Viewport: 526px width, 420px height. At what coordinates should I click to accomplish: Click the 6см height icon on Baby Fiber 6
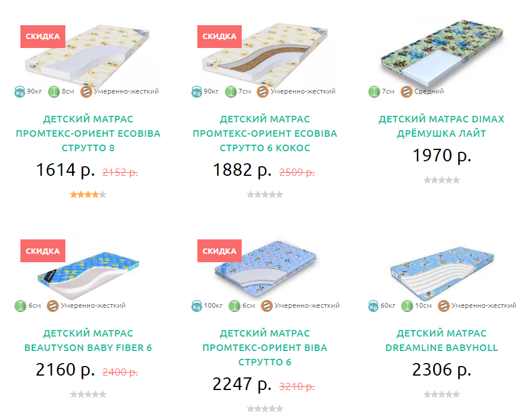click(20, 306)
